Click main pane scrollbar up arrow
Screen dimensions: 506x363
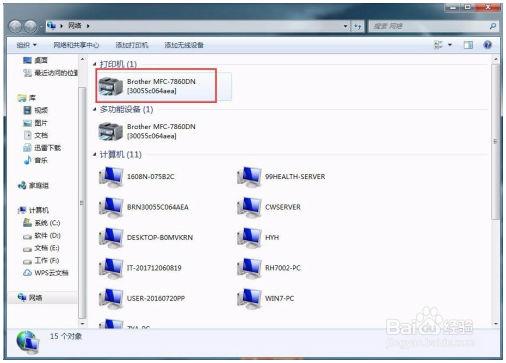[x=495, y=60]
